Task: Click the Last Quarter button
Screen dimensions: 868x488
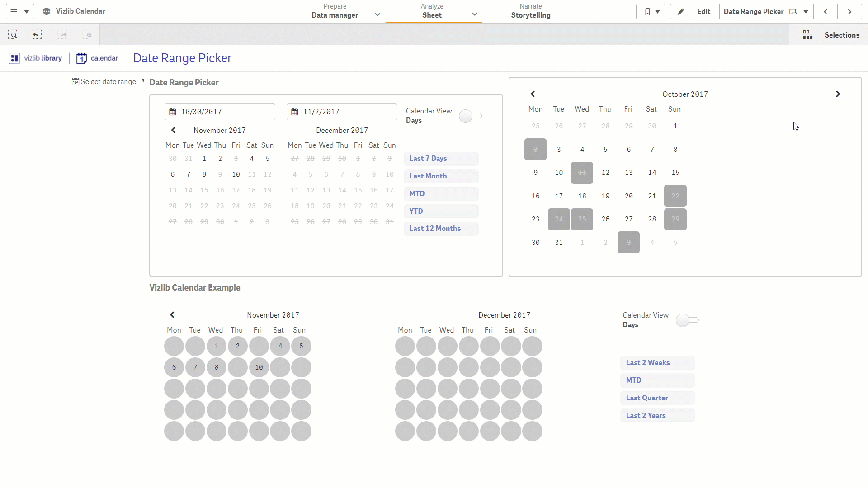Action: click(657, 398)
